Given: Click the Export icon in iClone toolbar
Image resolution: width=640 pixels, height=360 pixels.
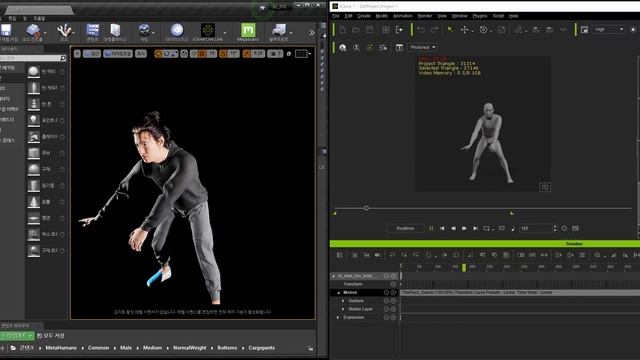Looking at the screenshot, I should [x=399, y=29].
